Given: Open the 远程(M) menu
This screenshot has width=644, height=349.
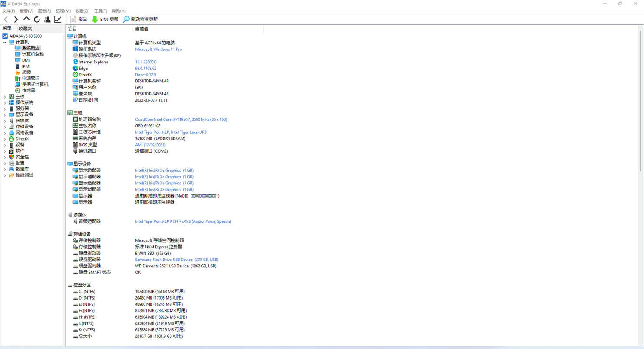Looking at the screenshot, I should 63,11.
